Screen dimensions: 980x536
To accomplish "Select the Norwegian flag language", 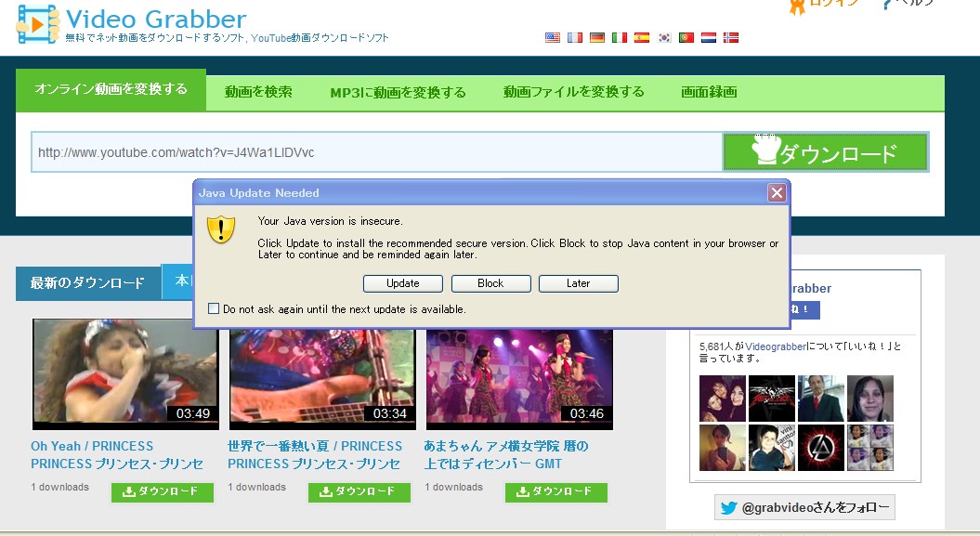I will coord(731,37).
